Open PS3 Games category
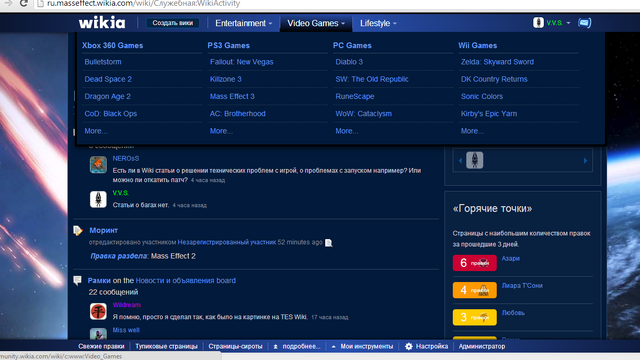Image resolution: width=640 pixels, height=360 pixels. tap(229, 45)
